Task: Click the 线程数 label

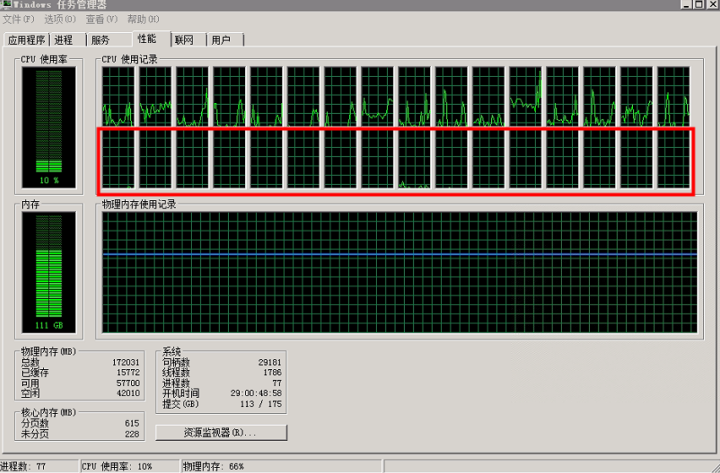Action: [176, 372]
